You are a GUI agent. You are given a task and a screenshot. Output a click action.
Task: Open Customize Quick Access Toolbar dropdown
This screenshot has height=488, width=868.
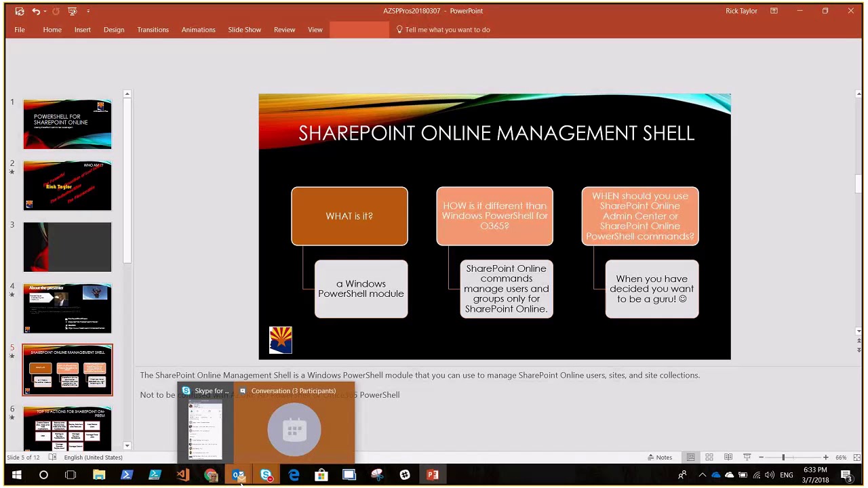[x=88, y=11]
